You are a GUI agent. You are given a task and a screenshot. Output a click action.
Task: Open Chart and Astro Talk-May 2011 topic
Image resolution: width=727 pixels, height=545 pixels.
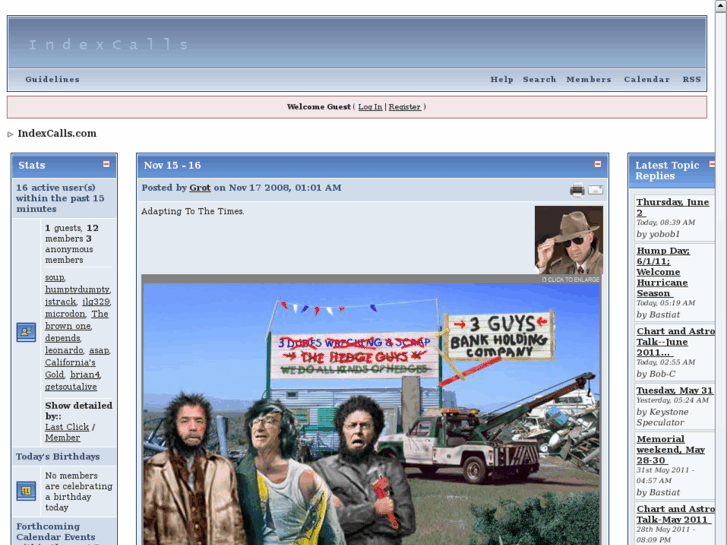coord(676,514)
